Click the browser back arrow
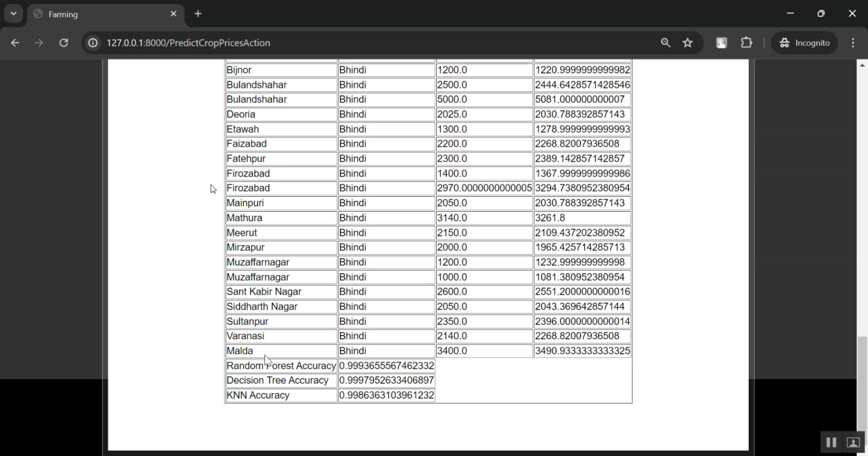 [x=15, y=43]
